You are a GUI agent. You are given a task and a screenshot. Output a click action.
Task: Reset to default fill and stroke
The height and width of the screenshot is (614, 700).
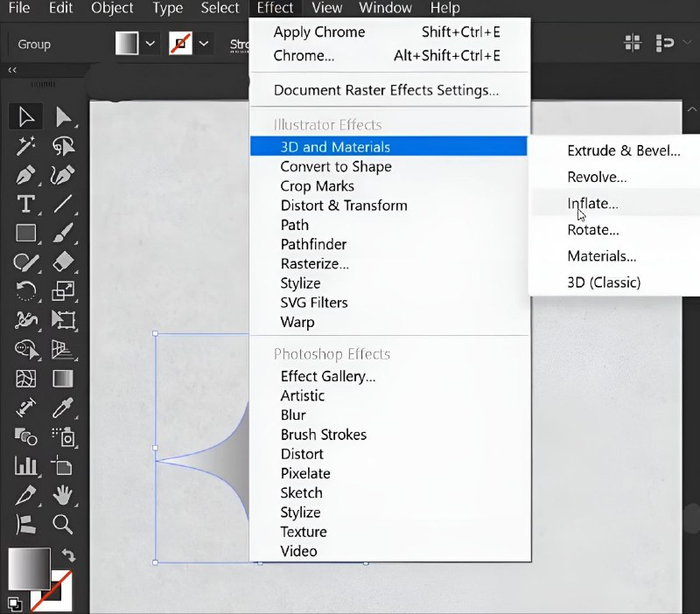pos(14,603)
